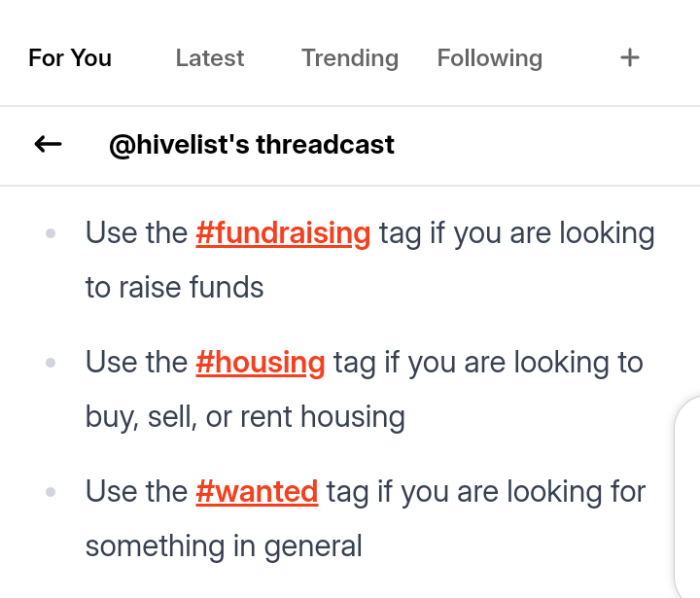This screenshot has width=700, height=598.
Task: Click the "to raise funds" text
Action: tap(175, 287)
